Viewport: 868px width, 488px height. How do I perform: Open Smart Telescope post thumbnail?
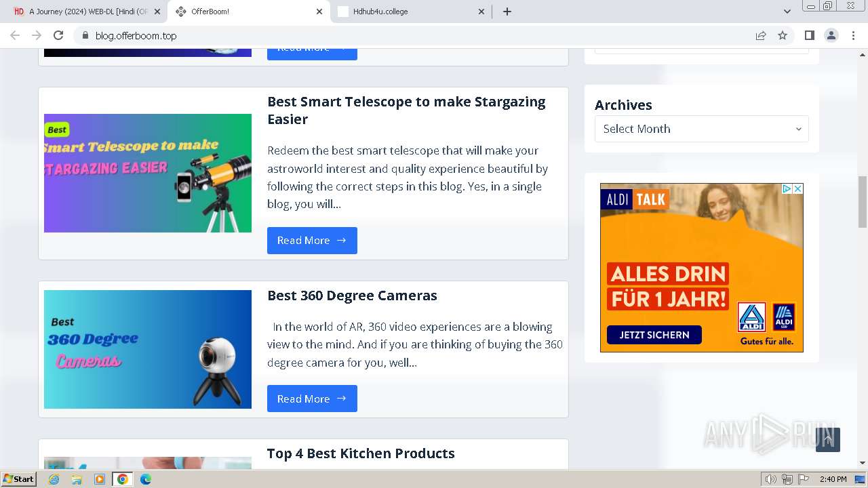(148, 173)
